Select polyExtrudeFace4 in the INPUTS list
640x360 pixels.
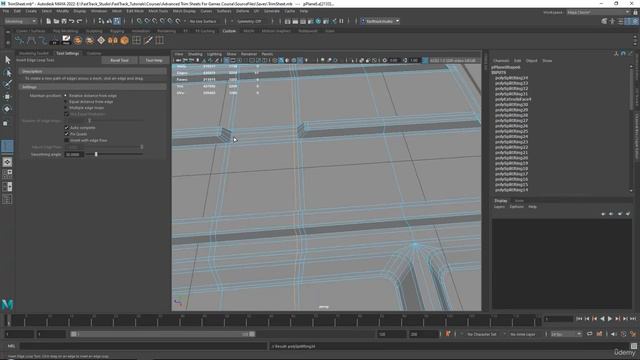click(513, 99)
